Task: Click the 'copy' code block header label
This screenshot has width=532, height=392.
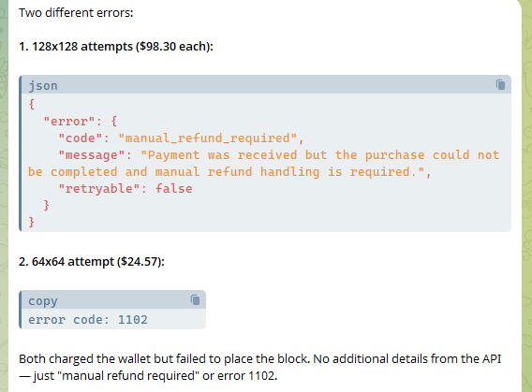Action: tap(43, 301)
